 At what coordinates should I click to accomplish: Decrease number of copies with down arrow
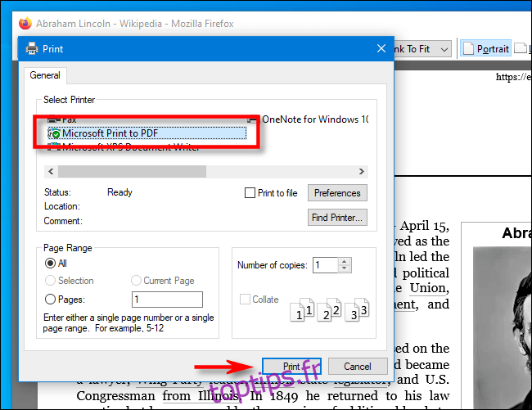[x=345, y=269]
